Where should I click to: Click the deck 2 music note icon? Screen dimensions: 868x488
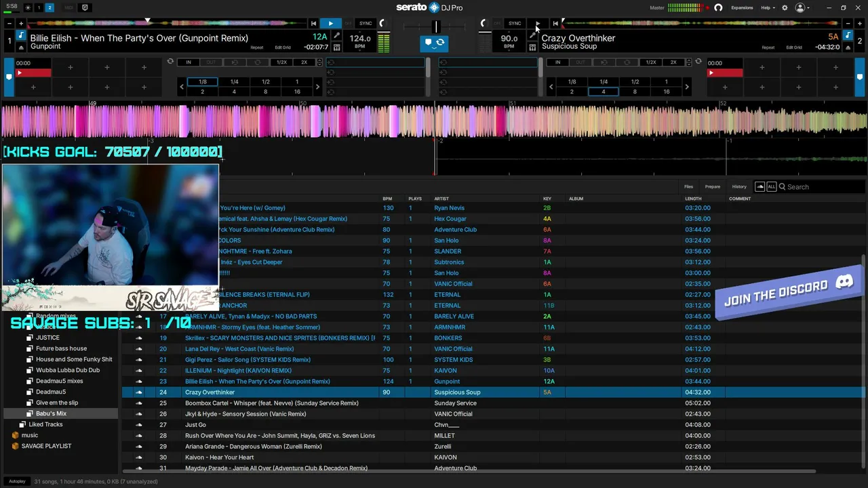[846, 36]
